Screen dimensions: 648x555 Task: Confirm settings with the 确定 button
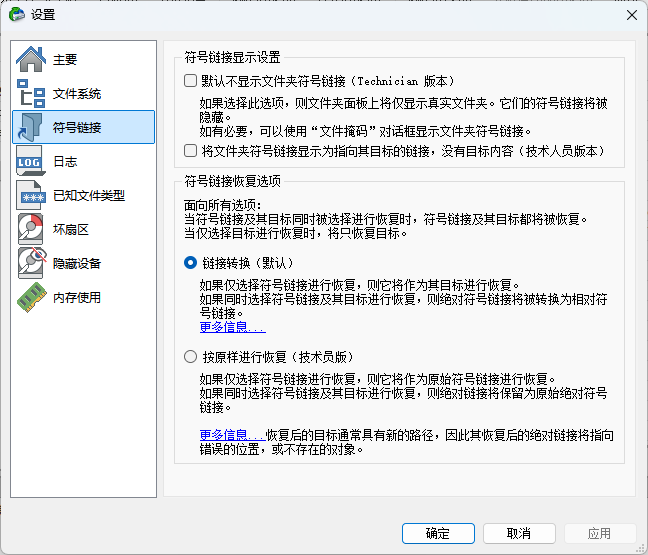click(438, 534)
